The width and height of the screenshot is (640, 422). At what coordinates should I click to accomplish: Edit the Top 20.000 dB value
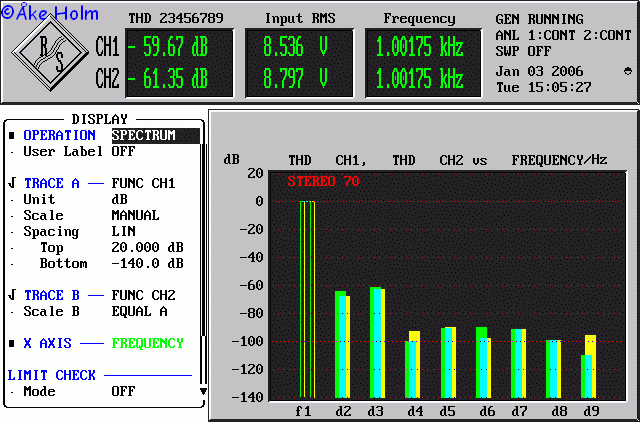click(147, 247)
